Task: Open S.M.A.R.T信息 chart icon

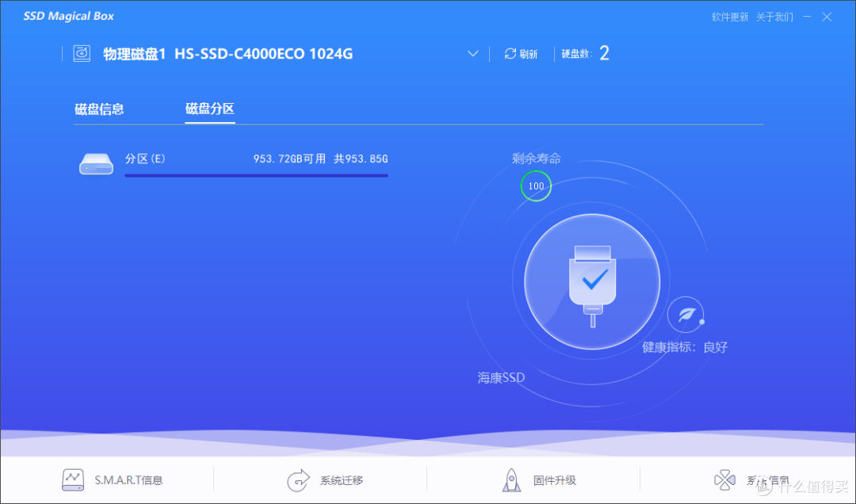Action: [73, 480]
